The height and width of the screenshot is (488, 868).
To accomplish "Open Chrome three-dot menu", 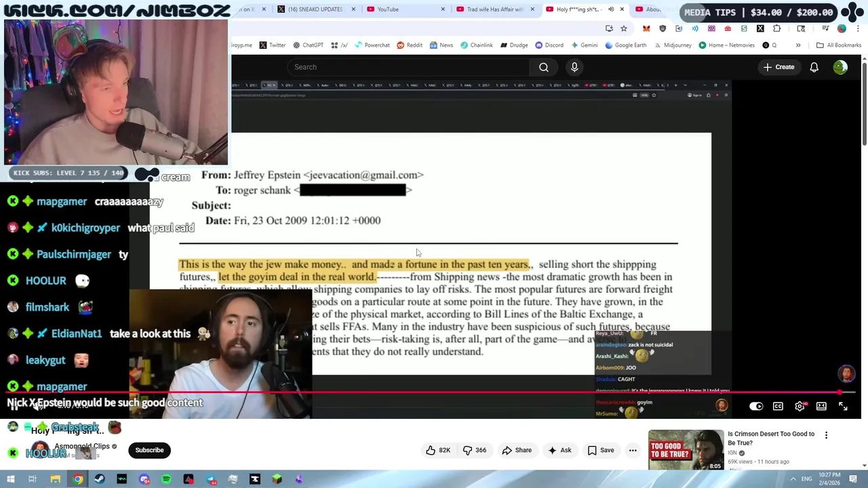I will (858, 28).
